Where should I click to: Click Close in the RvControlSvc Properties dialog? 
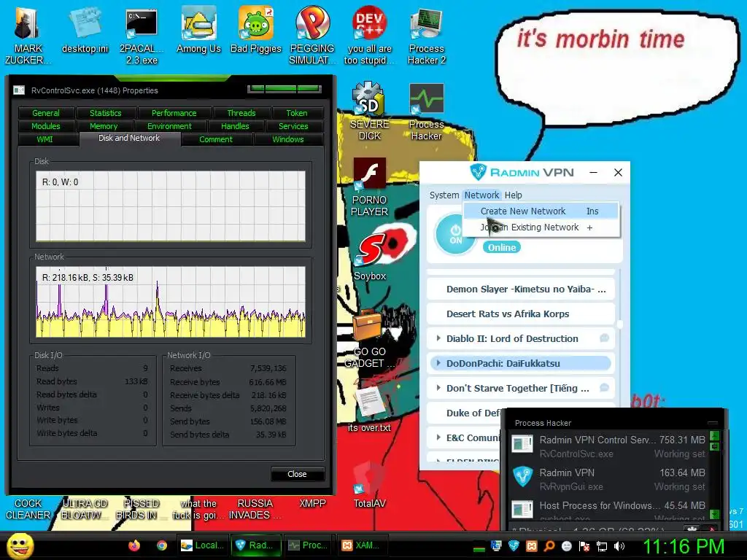point(298,474)
